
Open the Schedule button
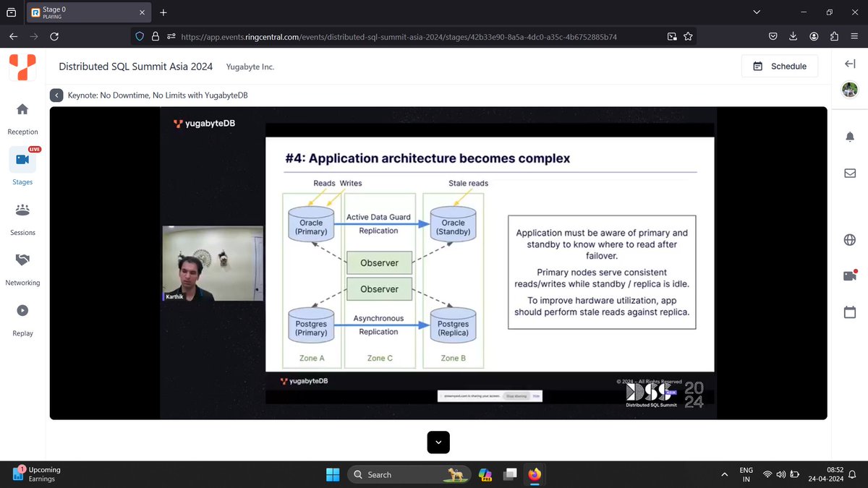pyautogui.click(x=780, y=66)
